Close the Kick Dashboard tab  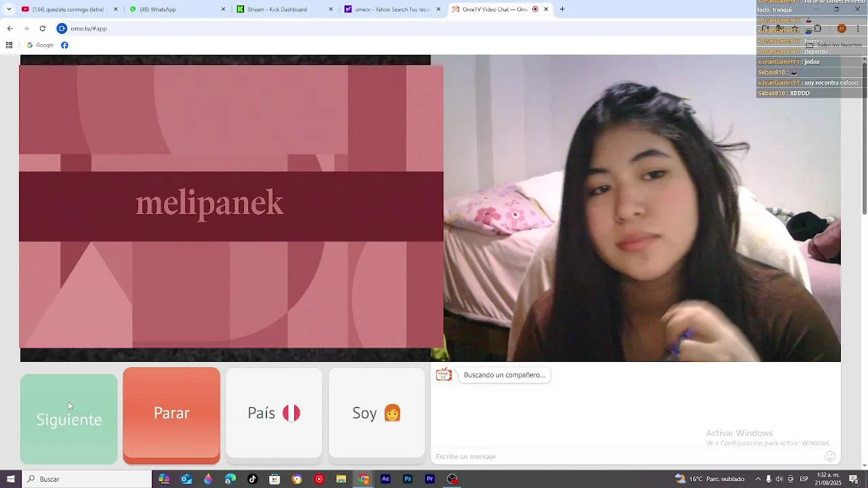tap(331, 9)
